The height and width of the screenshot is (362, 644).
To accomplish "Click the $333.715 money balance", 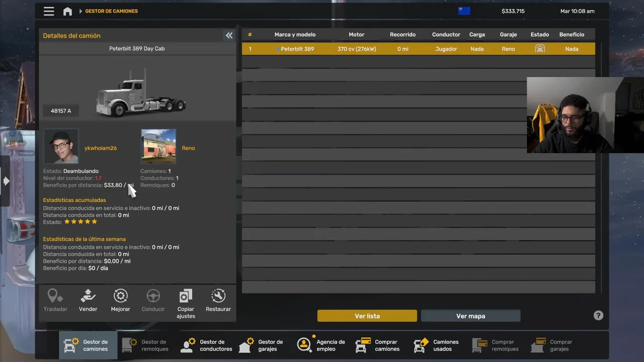I will (x=513, y=11).
